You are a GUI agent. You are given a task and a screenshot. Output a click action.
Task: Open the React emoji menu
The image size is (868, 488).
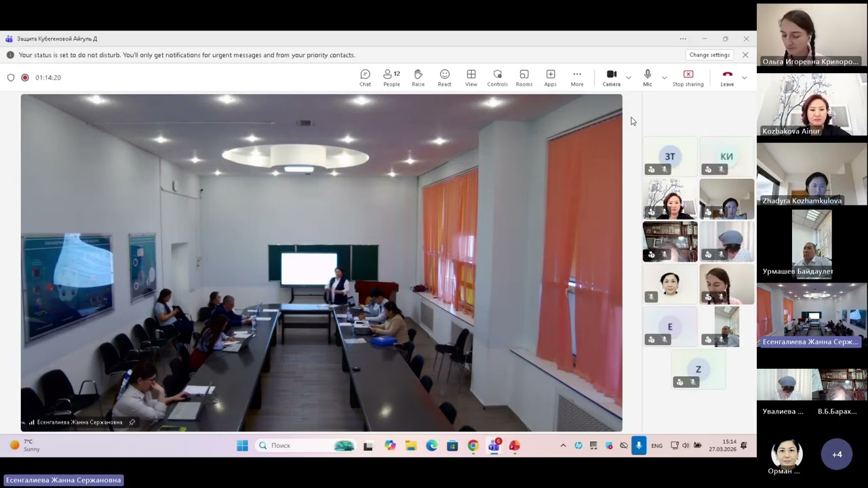pyautogui.click(x=444, y=78)
